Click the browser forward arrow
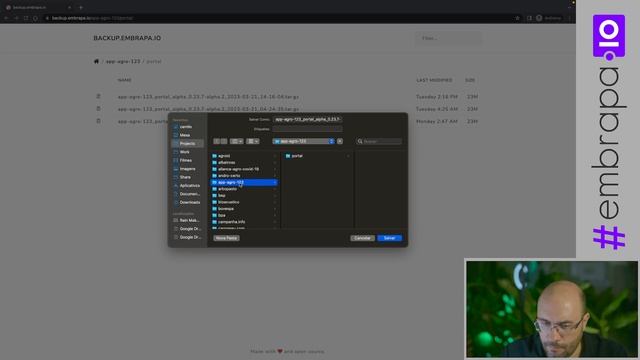Viewport: 640px width, 360px height. [x=16, y=18]
